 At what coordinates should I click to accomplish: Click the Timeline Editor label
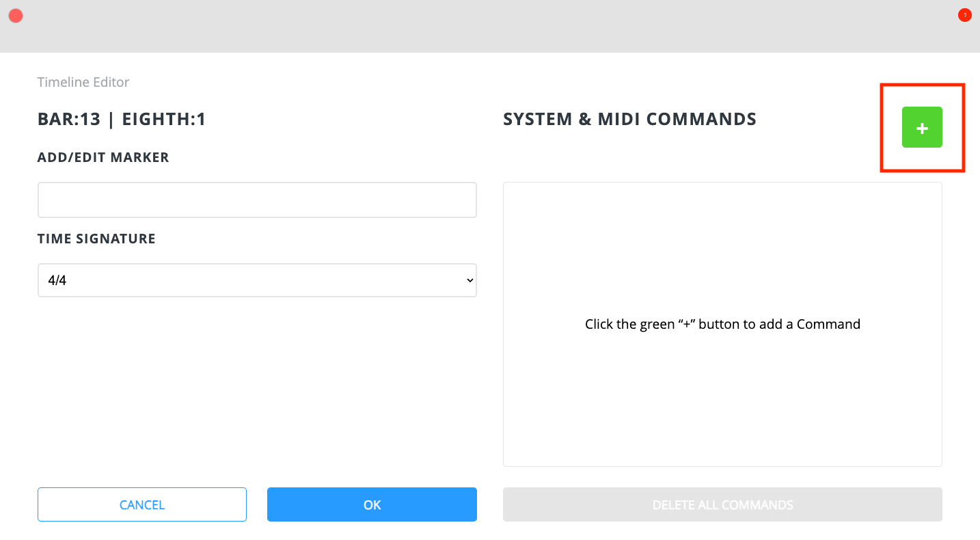(83, 82)
